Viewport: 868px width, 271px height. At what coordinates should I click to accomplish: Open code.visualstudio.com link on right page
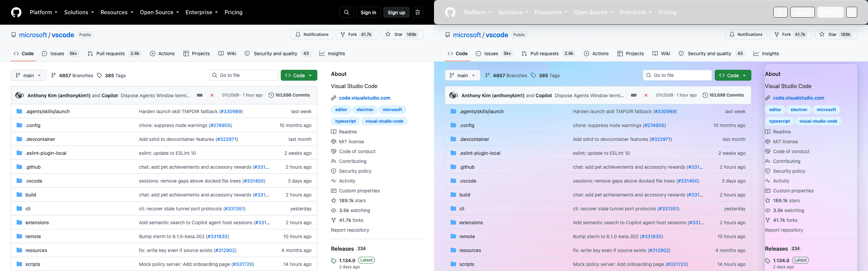(x=798, y=98)
